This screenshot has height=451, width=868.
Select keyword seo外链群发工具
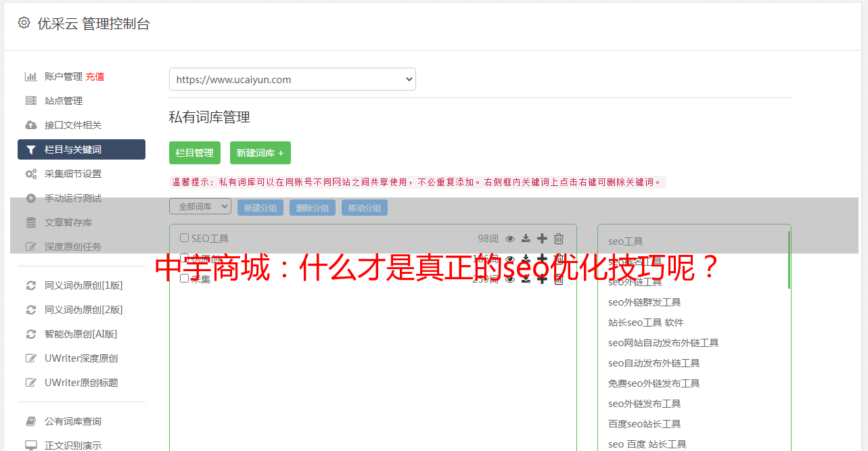[x=645, y=302]
